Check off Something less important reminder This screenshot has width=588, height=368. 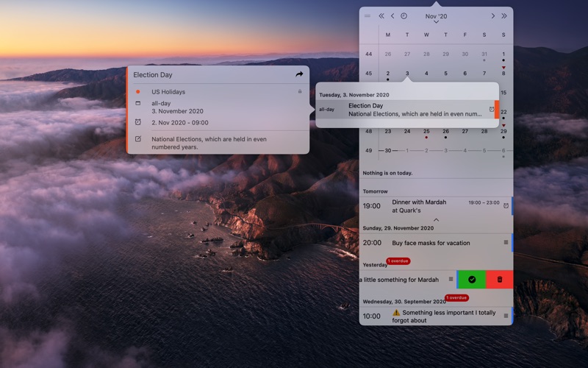(506, 316)
